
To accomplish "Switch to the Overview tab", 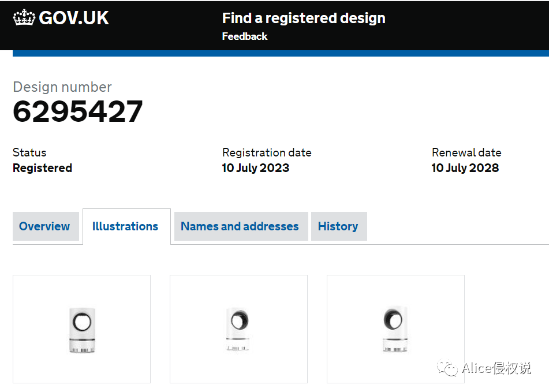I will click(x=44, y=226).
